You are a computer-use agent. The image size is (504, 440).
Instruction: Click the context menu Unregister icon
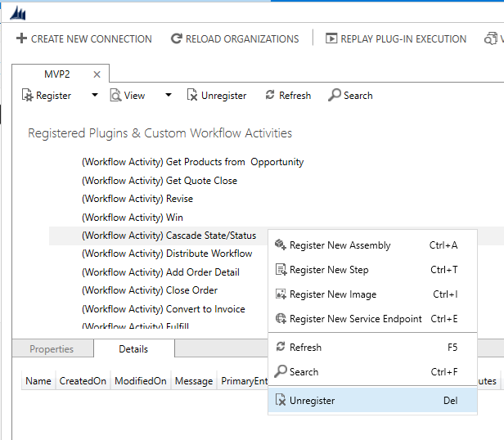coord(281,400)
